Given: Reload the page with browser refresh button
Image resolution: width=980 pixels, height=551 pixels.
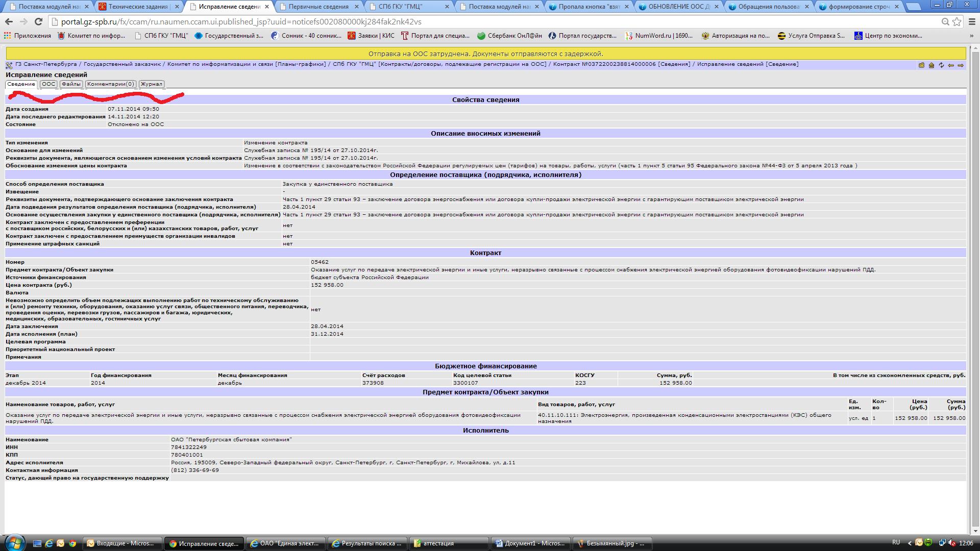Looking at the screenshot, I should pyautogui.click(x=38, y=22).
